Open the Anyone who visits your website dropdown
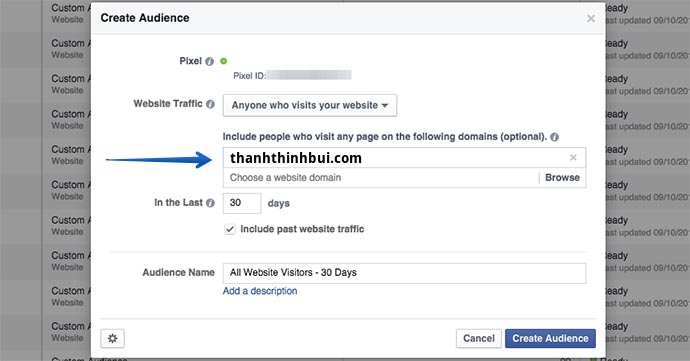Viewport: 690px width, 361px height. tap(310, 105)
